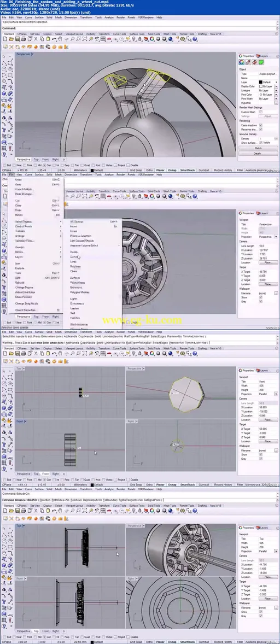Uncheck wallpaper Show in Edit-menu frame panel
Screen dimensions: 280x644
pos(261,297)
